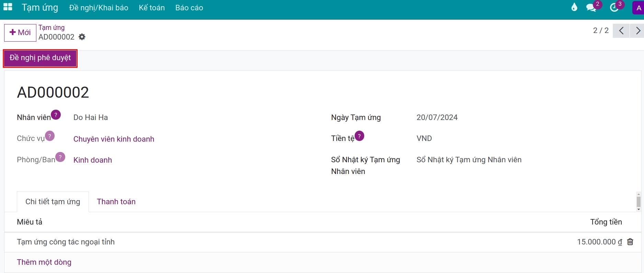Click the Tạm ứng công tác ngoại tỉnh description
The width and height of the screenshot is (644, 273).
click(x=66, y=242)
